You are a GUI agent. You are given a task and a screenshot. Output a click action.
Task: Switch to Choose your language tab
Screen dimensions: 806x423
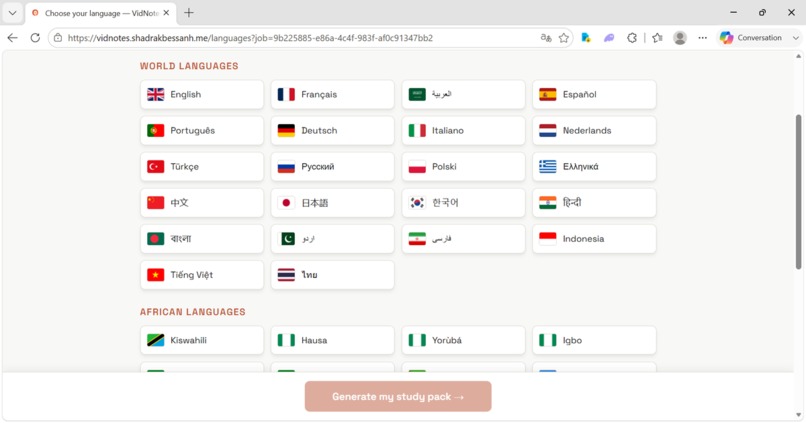[x=101, y=13]
